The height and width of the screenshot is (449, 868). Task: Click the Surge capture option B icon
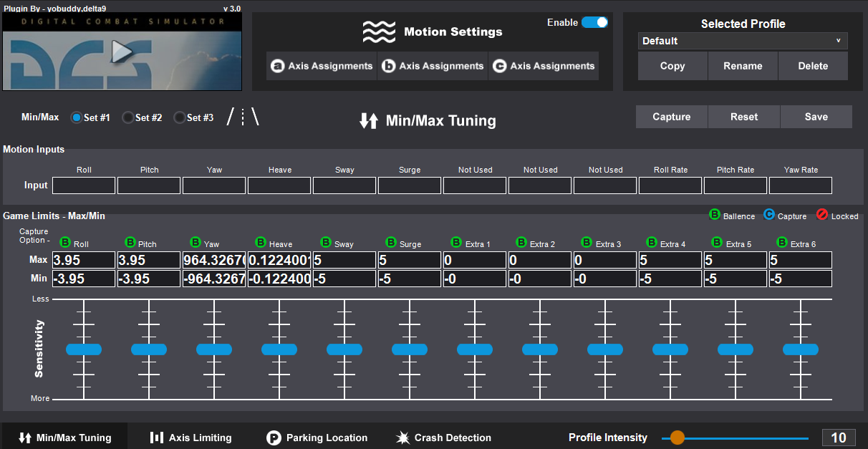pyautogui.click(x=391, y=243)
